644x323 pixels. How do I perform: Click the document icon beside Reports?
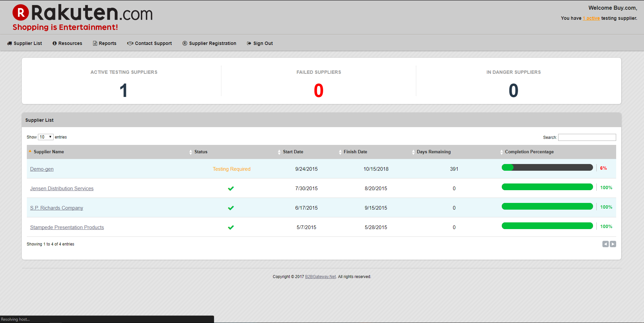(95, 43)
